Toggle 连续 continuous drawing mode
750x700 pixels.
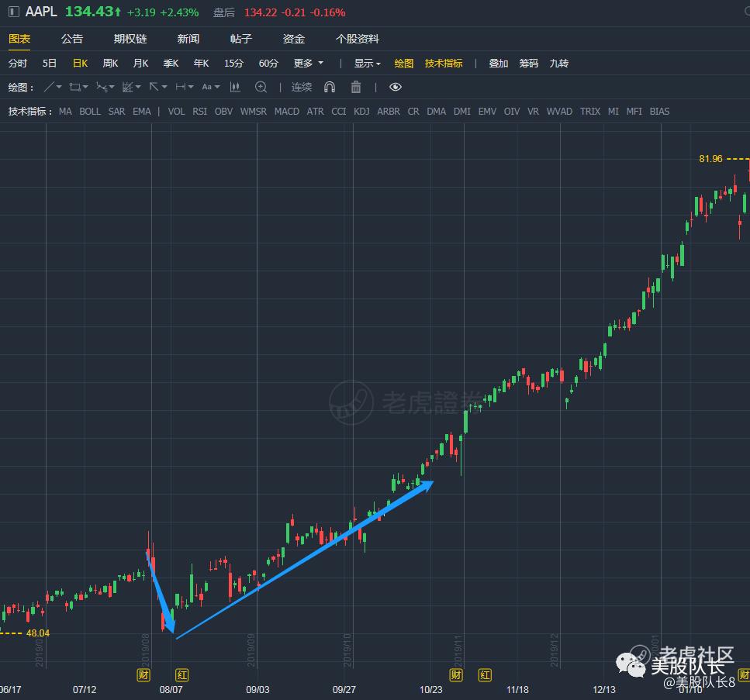pyautogui.click(x=302, y=87)
